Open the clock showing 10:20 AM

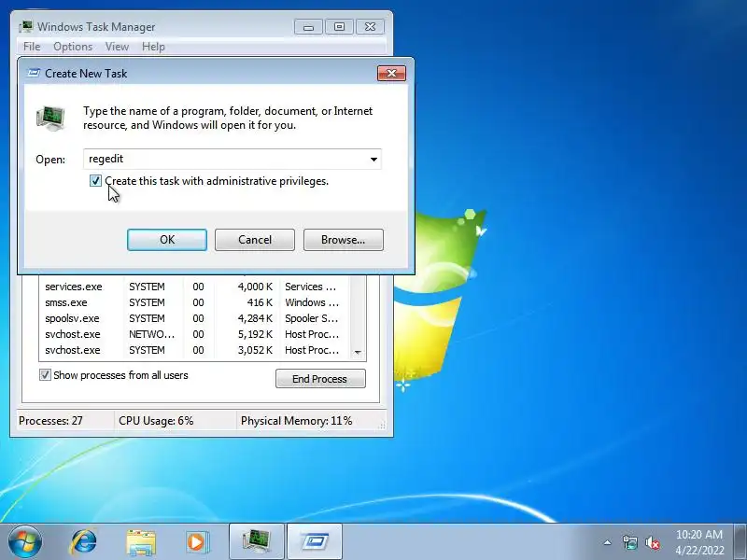point(698,542)
